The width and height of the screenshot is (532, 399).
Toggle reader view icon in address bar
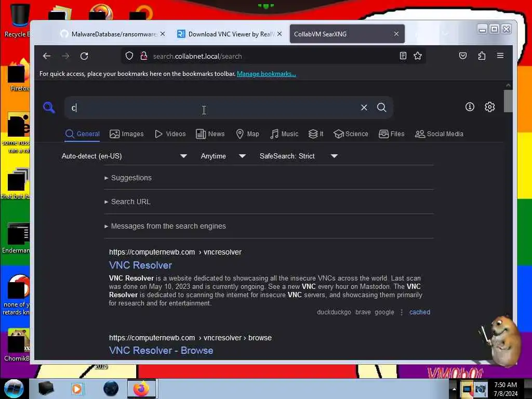[403, 56]
